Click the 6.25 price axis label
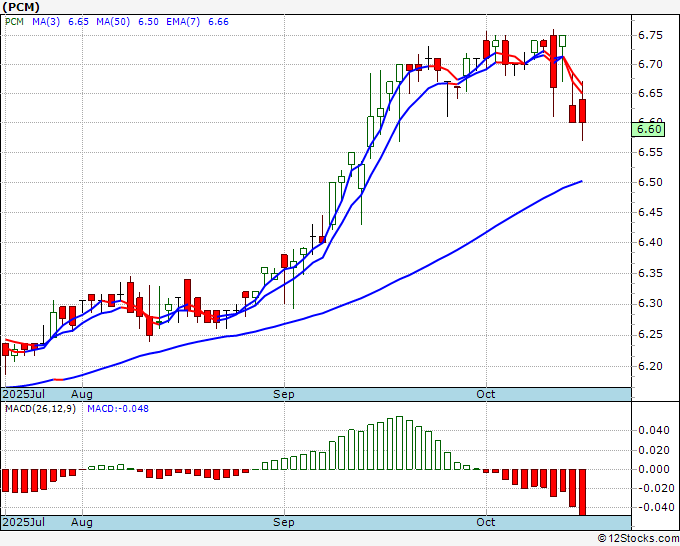Viewport: 680px width, 546px height. coord(651,334)
